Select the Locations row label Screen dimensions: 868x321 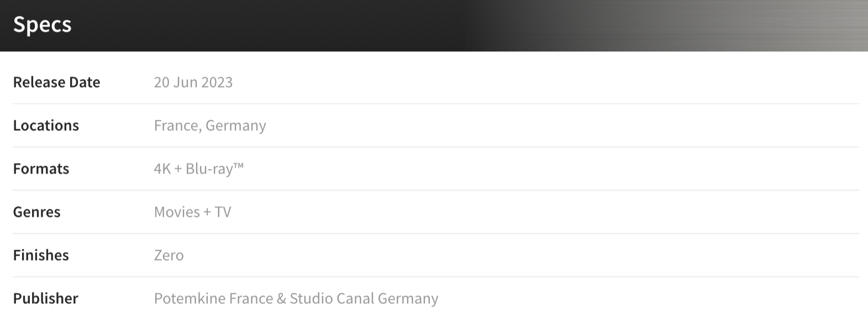coord(46,125)
